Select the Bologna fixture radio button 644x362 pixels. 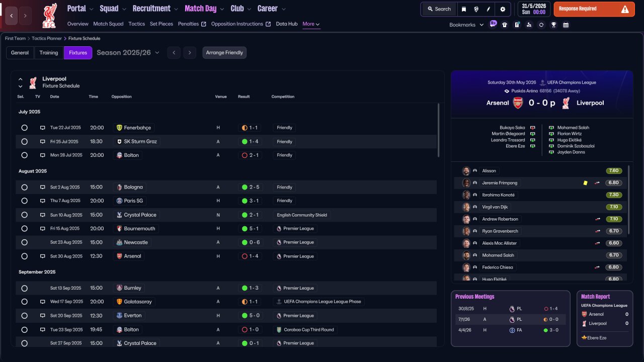(x=24, y=187)
